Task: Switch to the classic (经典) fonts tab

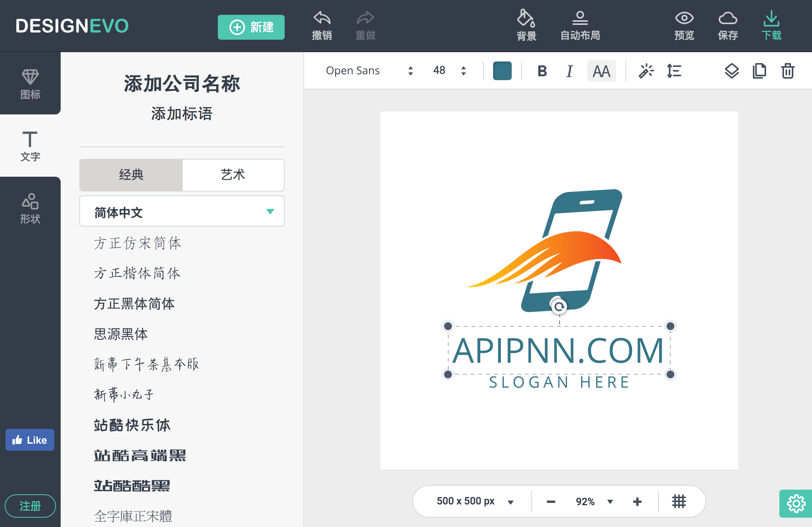Action: click(x=131, y=175)
